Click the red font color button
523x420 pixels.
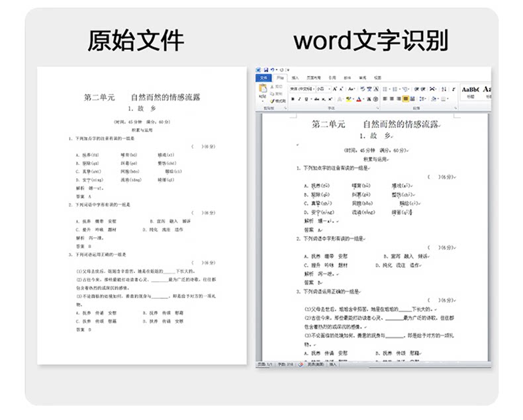pyautogui.click(x=359, y=99)
